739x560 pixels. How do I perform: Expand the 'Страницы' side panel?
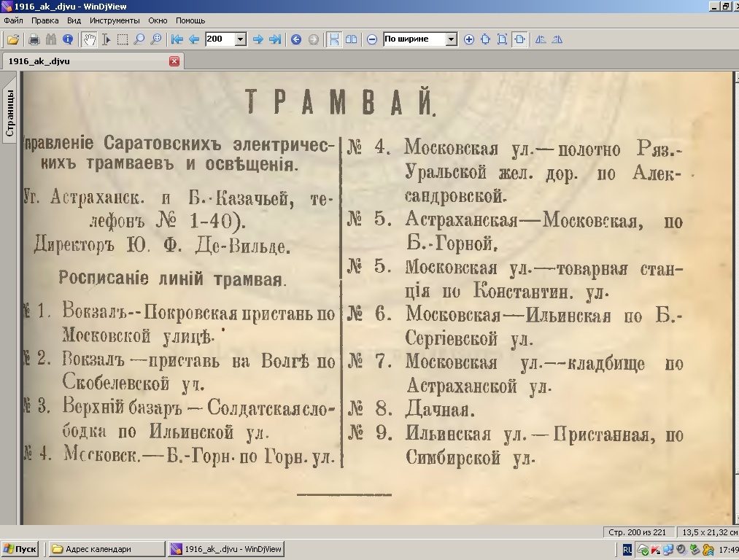pyautogui.click(x=9, y=113)
